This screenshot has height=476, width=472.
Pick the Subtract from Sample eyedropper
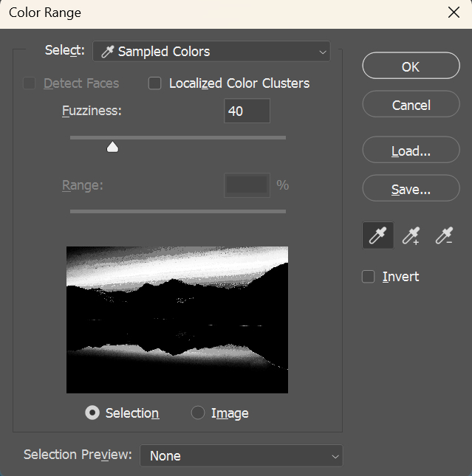444,235
